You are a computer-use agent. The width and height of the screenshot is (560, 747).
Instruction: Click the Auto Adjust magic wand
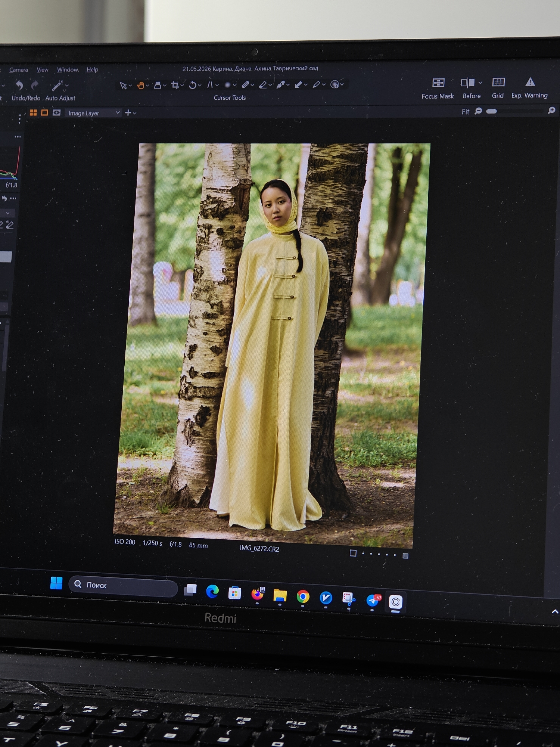click(x=57, y=86)
